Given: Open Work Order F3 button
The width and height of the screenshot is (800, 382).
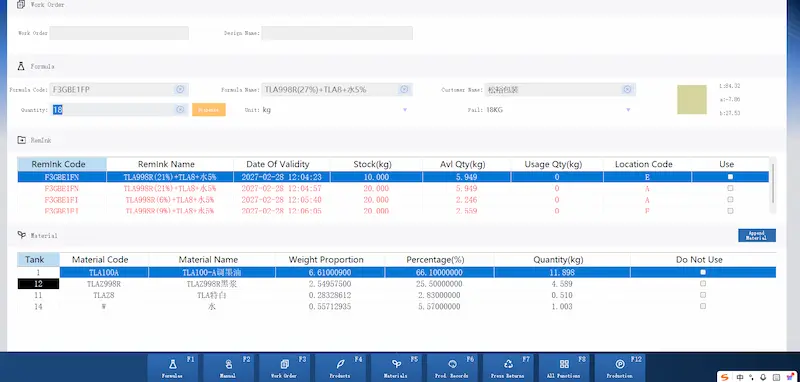Looking at the screenshot, I should [x=284, y=367].
